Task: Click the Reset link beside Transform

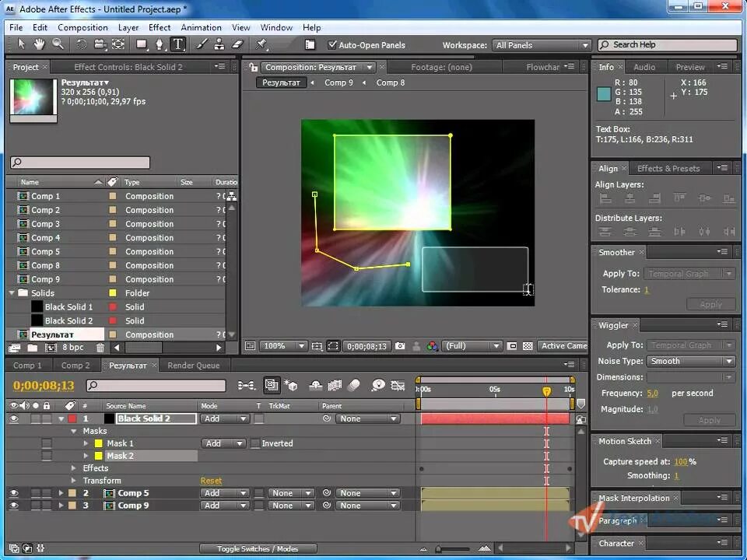Action: (211, 481)
